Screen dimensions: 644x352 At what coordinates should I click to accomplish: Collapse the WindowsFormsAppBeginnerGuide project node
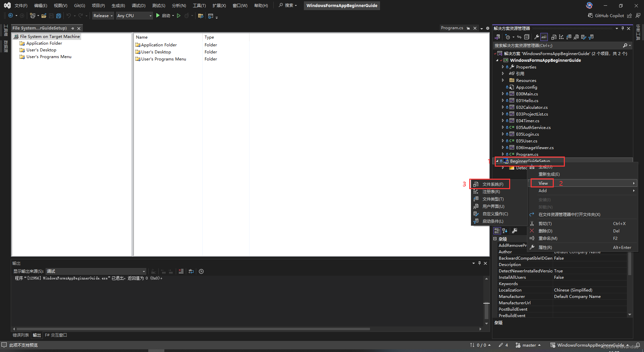point(497,60)
